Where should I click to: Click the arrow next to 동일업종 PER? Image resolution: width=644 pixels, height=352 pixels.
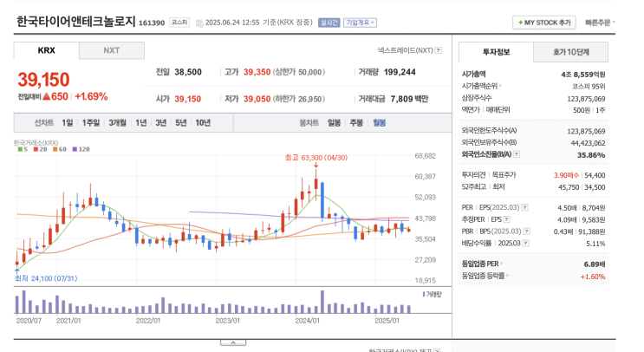click(502, 264)
